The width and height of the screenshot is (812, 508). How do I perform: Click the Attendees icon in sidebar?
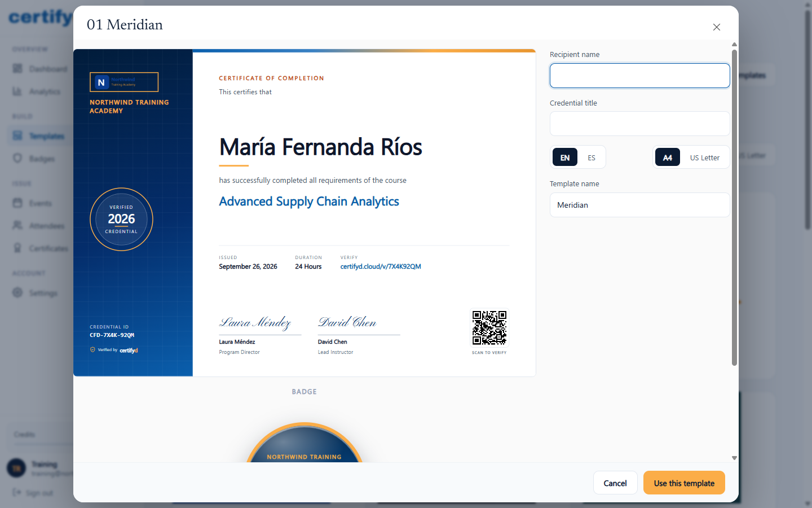coord(17,225)
